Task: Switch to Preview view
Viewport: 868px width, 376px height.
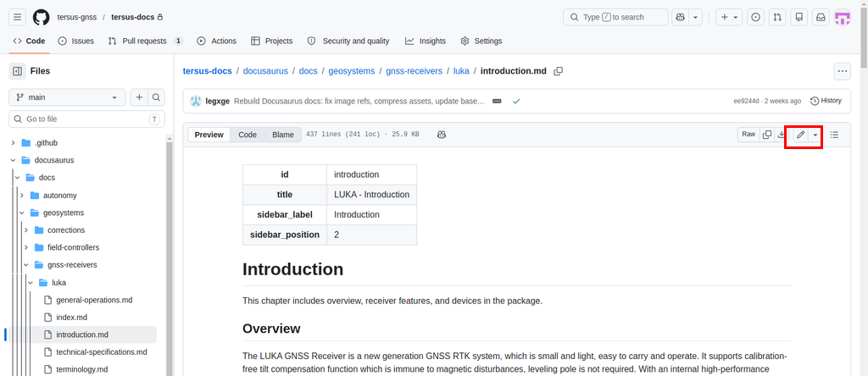Action: [209, 135]
